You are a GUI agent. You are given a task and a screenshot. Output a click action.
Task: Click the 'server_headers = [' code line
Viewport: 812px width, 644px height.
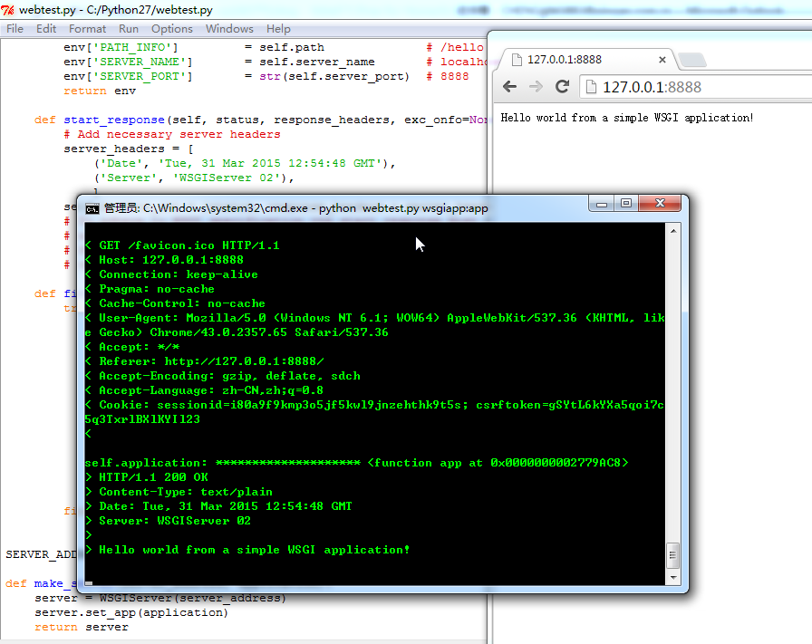tap(129, 149)
